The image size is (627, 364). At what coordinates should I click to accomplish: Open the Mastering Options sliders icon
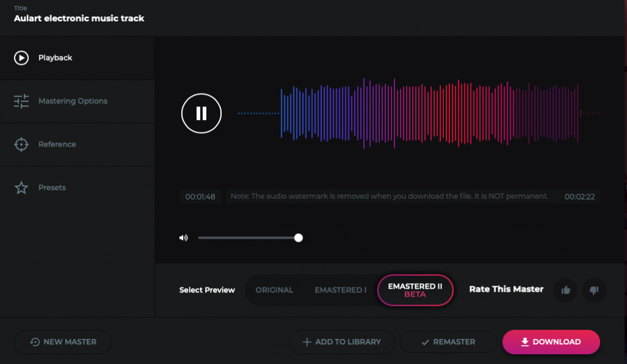(x=20, y=101)
